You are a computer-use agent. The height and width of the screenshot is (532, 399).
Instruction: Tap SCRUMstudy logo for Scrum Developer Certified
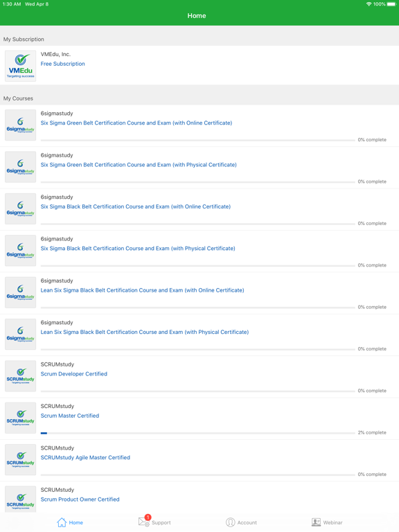pos(20,376)
